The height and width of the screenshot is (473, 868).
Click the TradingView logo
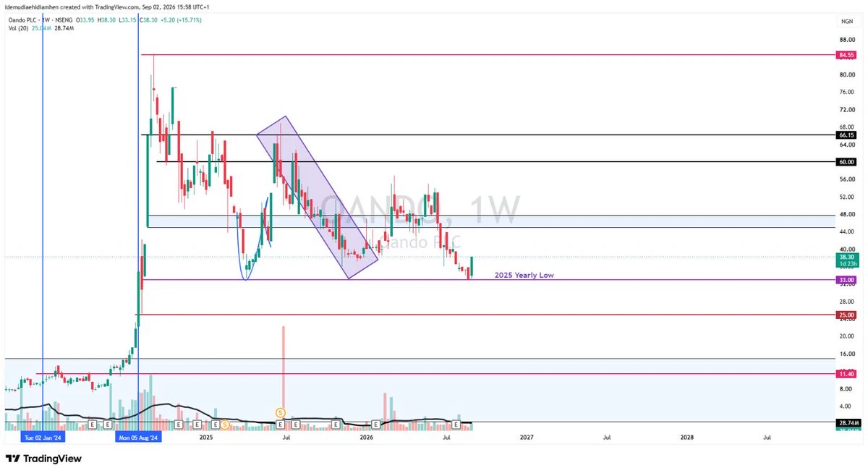[43, 459]
